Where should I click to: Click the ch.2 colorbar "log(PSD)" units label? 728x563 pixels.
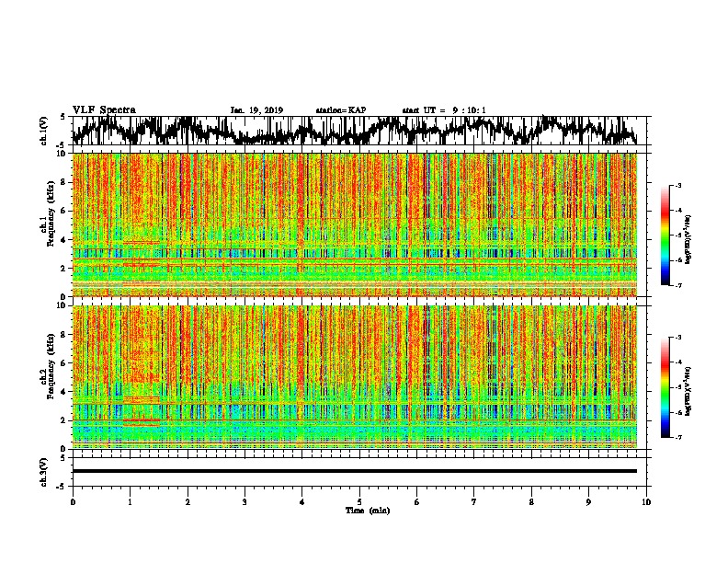tap(688, 392)
